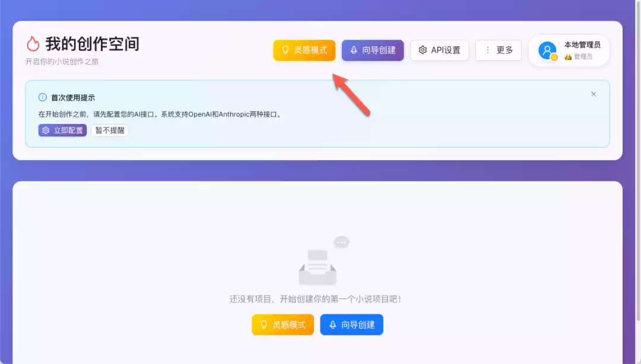
Task: Open the 本地管理员 account panel
Action: click(569, 50)
